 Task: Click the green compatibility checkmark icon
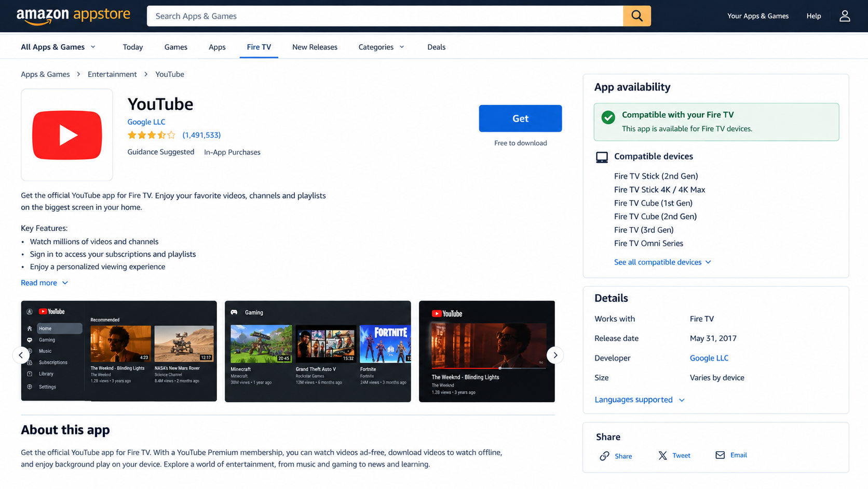point(608,117)
